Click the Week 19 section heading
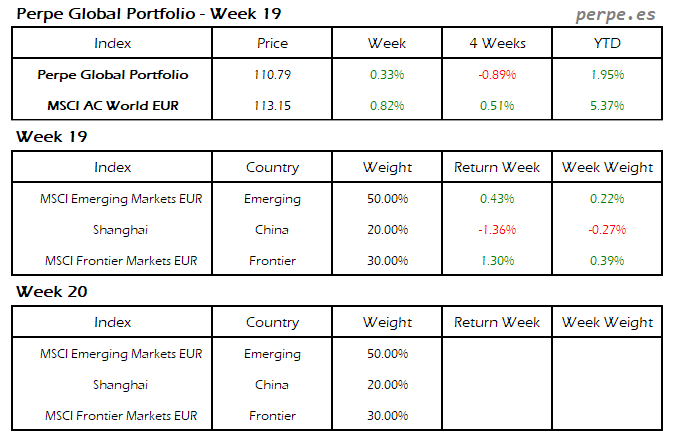 (48, 136)
